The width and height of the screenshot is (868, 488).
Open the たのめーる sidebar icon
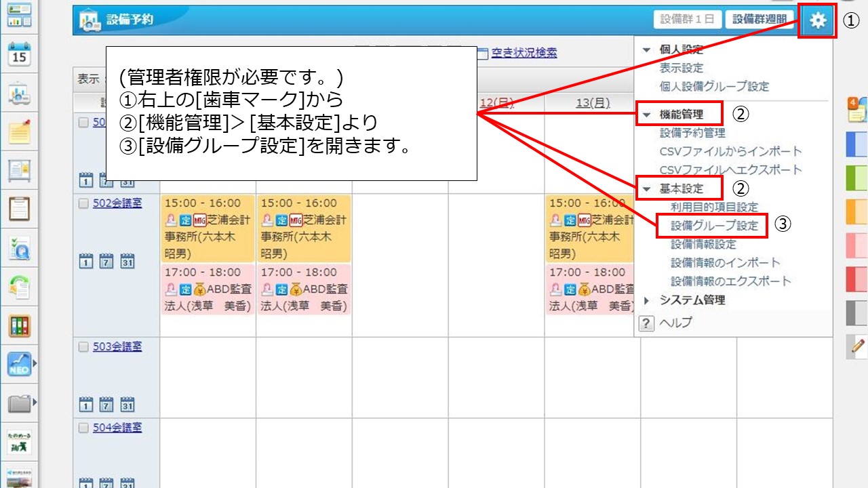point(20,443)
